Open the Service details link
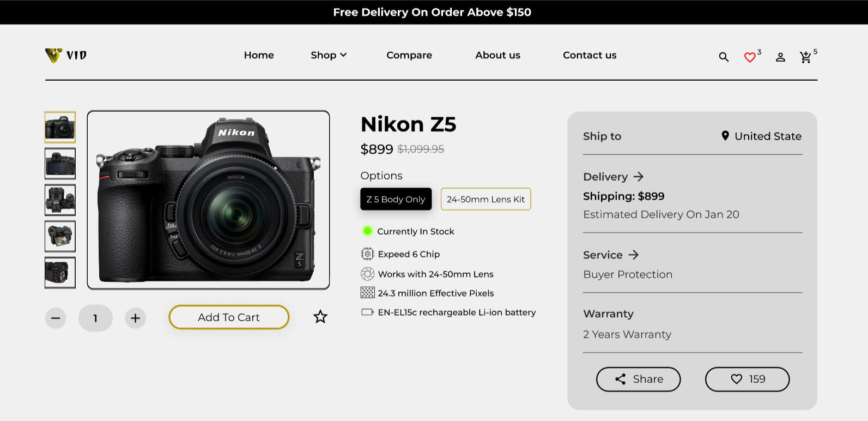Screen dimensions: 868x421 (x=611, y=255)
